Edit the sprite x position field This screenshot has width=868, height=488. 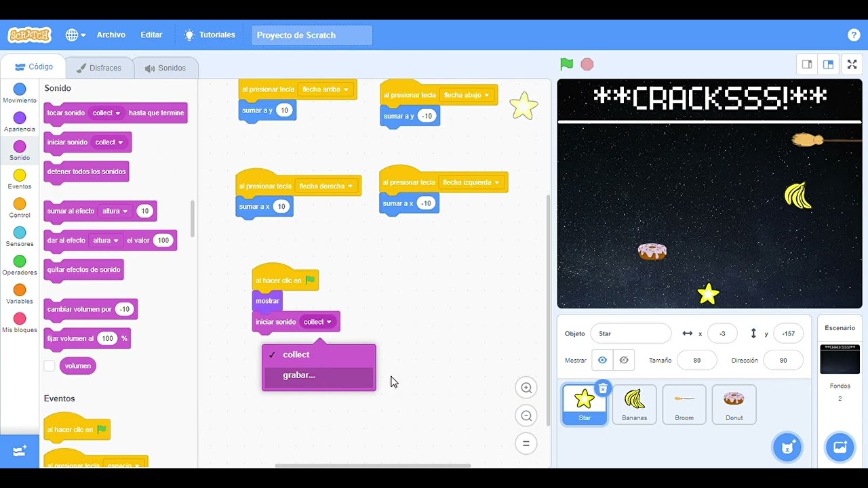(x=722, y=333)
